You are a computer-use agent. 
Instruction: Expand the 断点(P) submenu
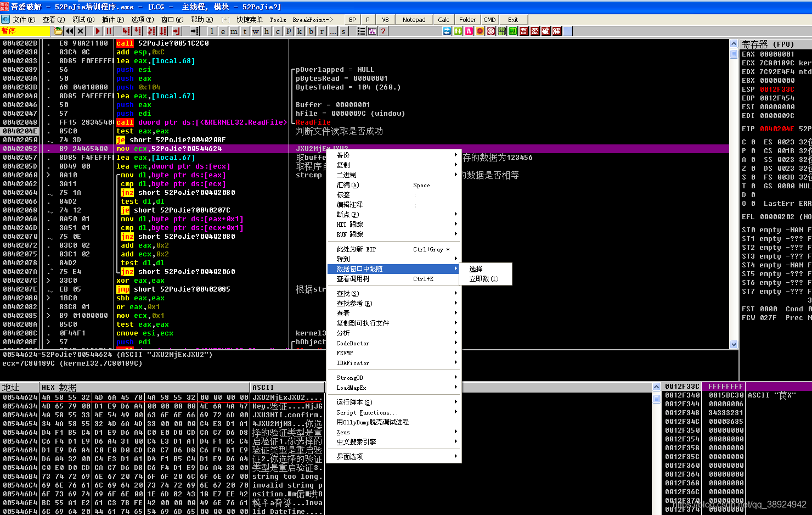click(394, 215)
